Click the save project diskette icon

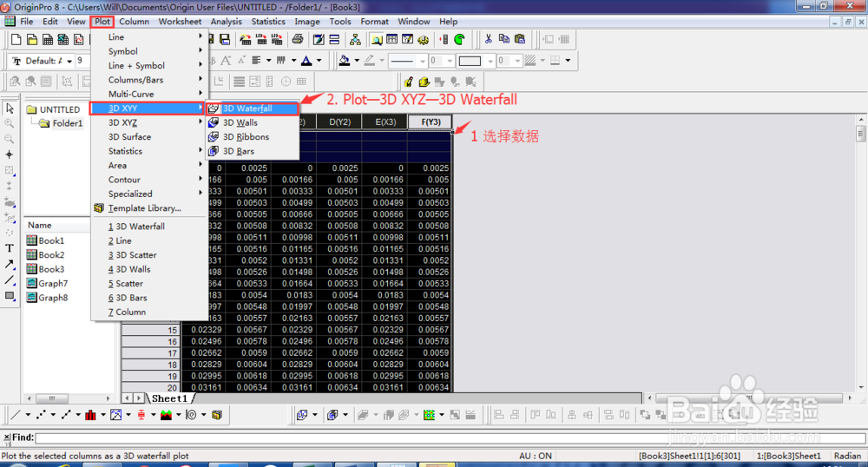(225, 39)
